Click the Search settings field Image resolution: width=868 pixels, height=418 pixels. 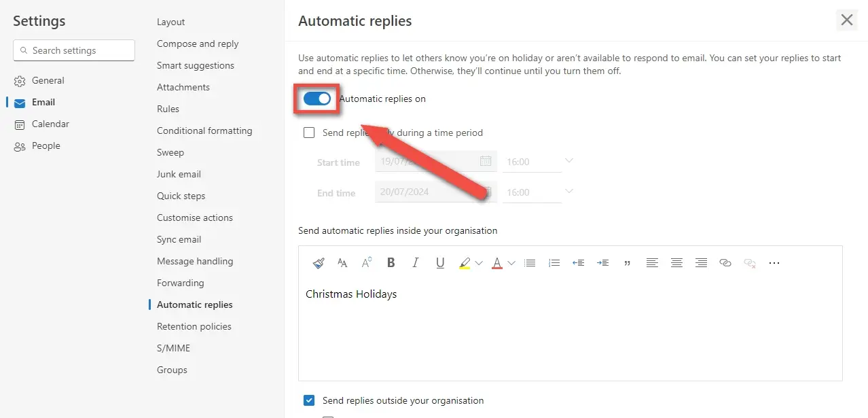74,50
